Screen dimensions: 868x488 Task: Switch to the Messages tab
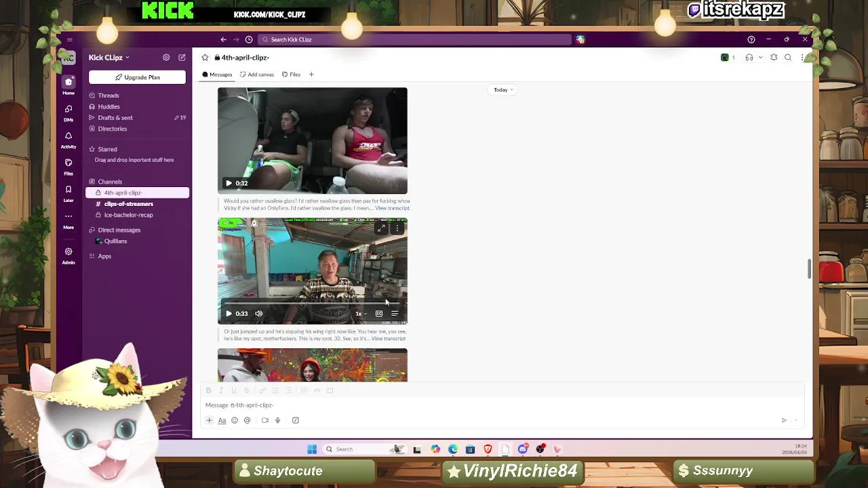(x=217, y=75)
